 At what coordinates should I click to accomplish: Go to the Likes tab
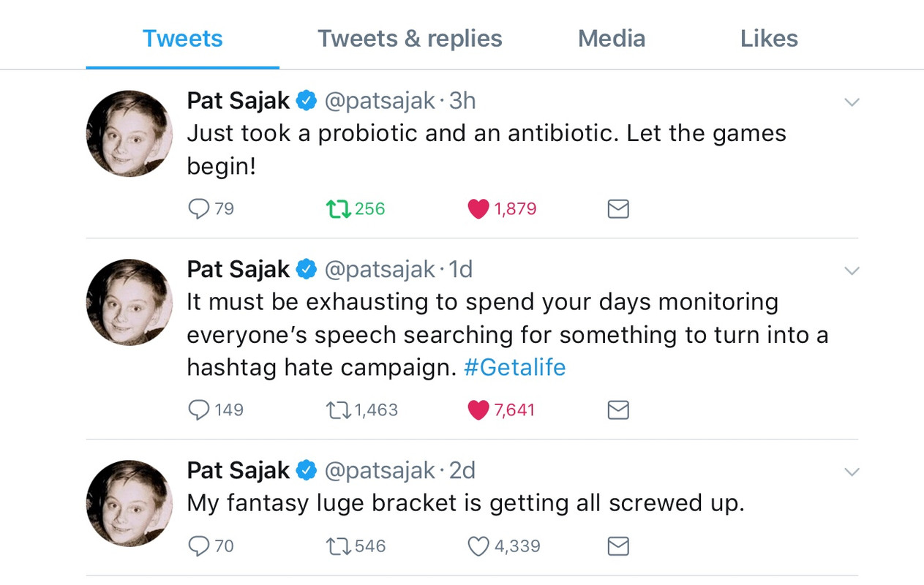769,38
